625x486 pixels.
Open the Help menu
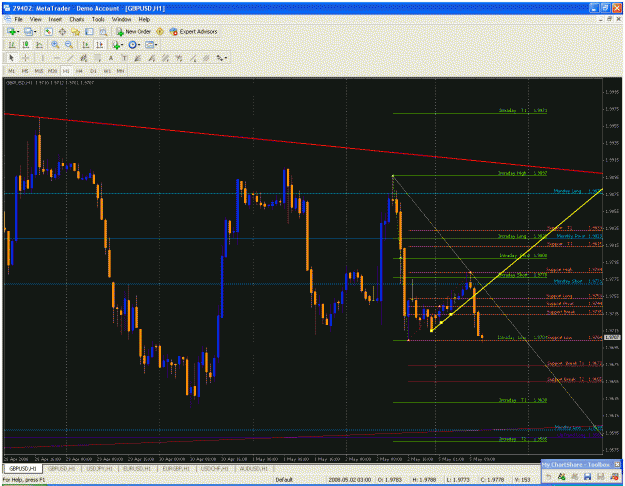pos(144,19)
